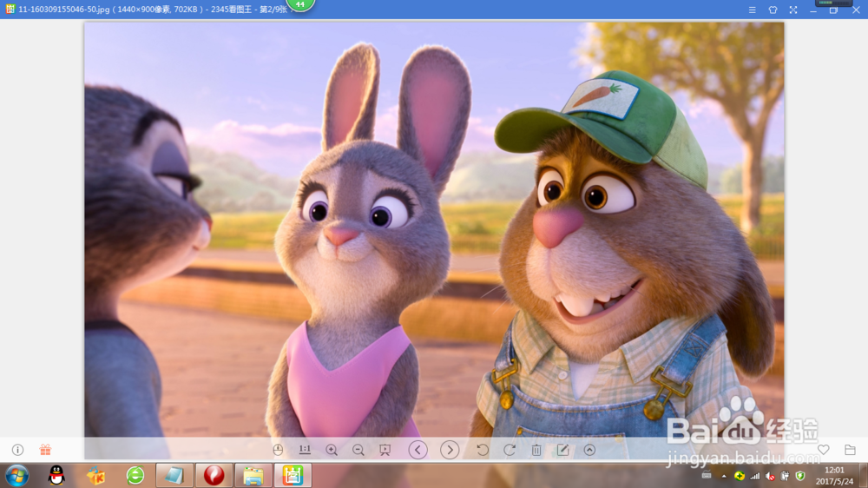Click the 2345 picture viewer app icon in title bar
The image size is (868, 488).
tap(10, 9)
